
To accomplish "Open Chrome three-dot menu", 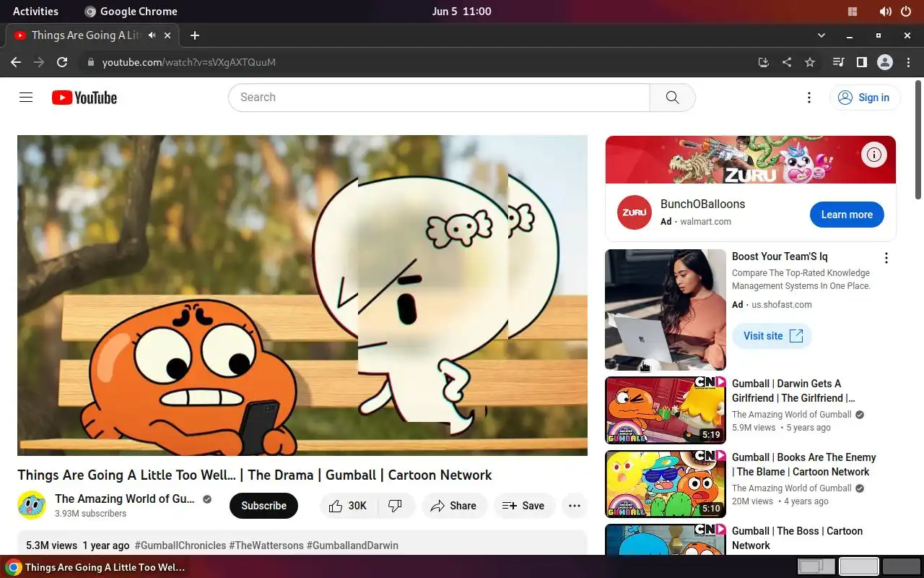I will pos(908,62).
